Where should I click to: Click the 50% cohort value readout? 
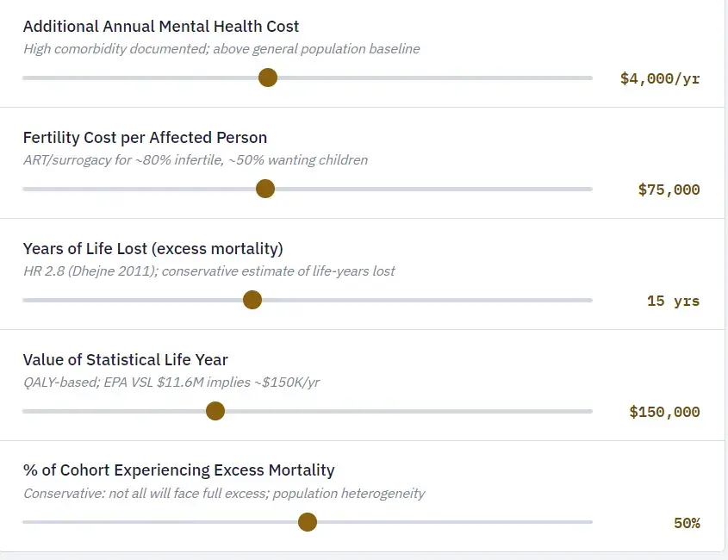pos(687,523)
